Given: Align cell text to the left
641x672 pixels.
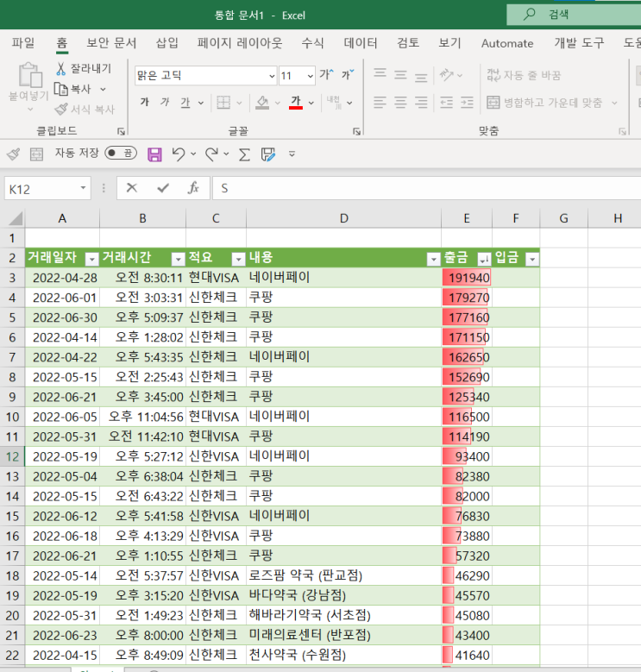Looking at the screenshot, I should (x=380, y=103).
